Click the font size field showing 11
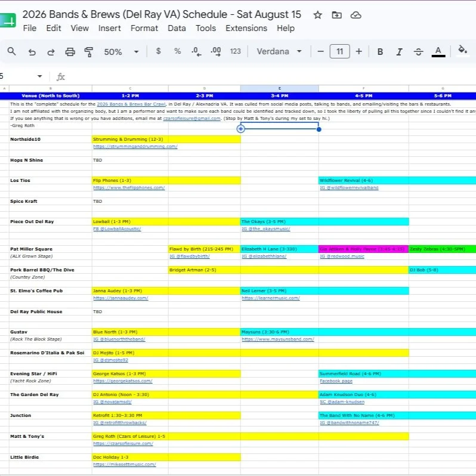Viewport: 476px width, 476px height. tap(339, 51)
